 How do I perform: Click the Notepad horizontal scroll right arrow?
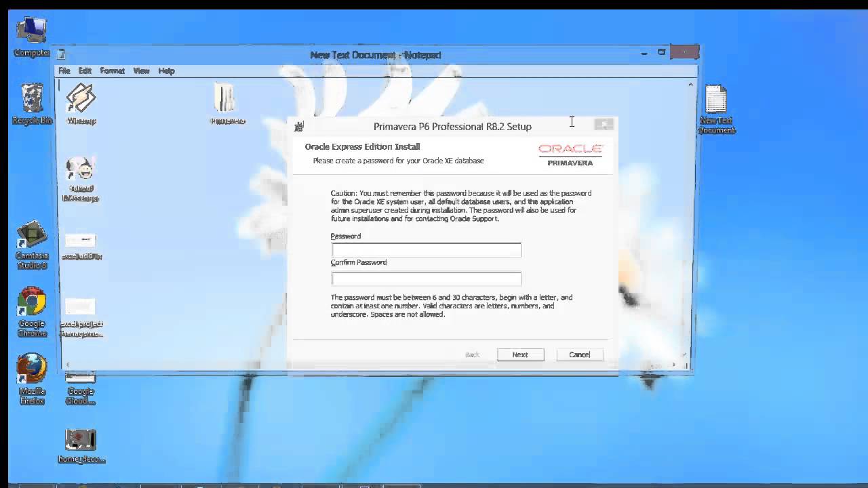click(x=673, y=365)
